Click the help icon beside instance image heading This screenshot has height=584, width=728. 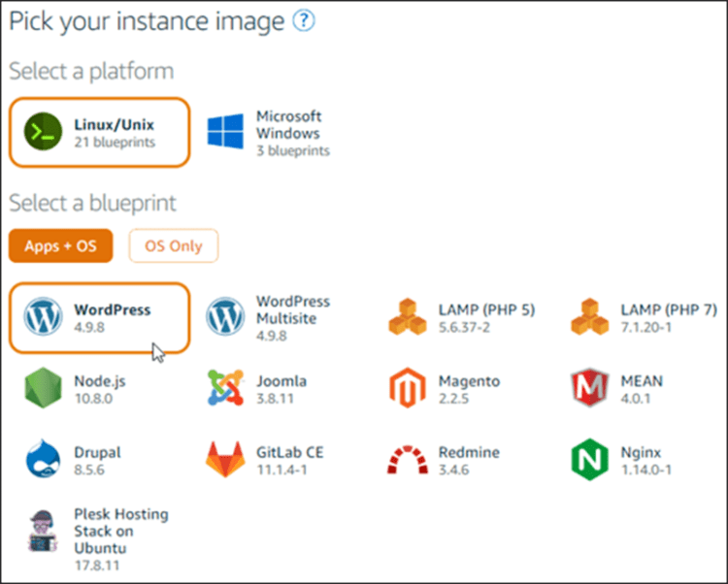(304, 20)
